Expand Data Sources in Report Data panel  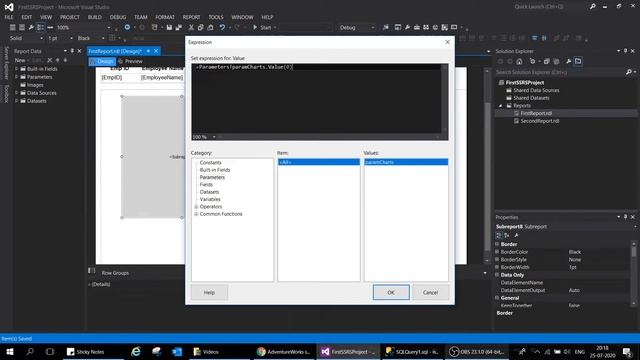pyautogui.click(x=16, y=93)
